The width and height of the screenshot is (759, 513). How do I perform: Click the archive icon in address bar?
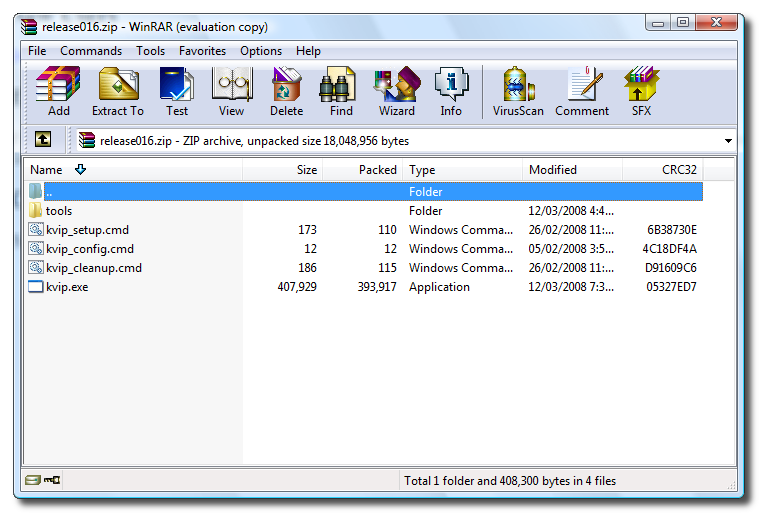click(x=87, y=140)
